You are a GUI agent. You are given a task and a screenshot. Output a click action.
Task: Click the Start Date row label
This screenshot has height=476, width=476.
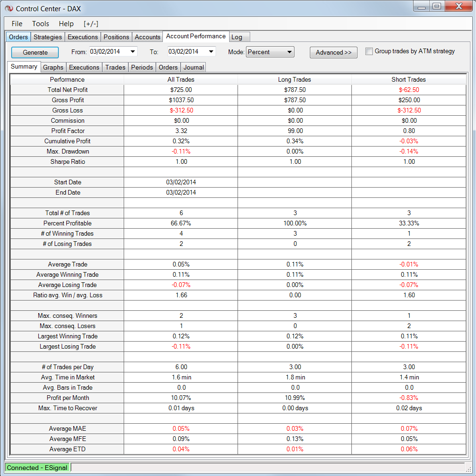click(x=68, y=182)
